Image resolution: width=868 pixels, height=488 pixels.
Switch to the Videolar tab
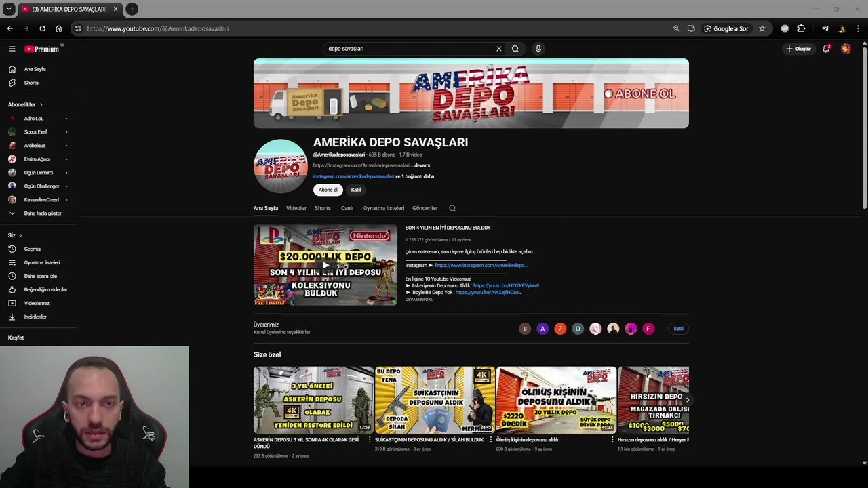[x=296, y=208]
